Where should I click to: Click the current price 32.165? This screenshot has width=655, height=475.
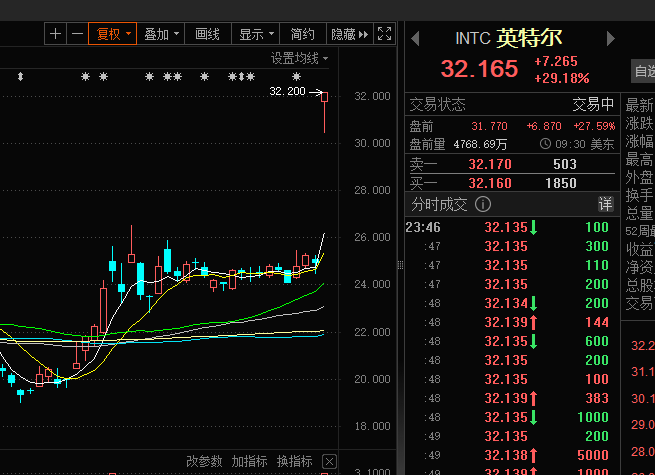coord(479,69)
